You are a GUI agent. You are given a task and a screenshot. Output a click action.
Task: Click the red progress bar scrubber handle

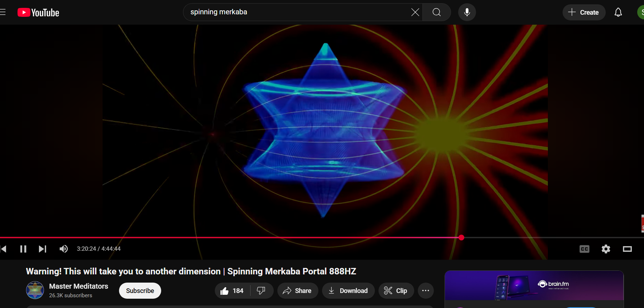point(461,238)
